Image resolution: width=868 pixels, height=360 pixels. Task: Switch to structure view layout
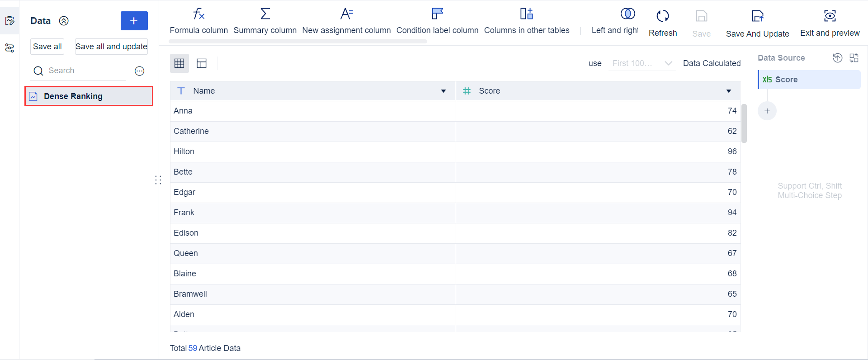point(202,63)
